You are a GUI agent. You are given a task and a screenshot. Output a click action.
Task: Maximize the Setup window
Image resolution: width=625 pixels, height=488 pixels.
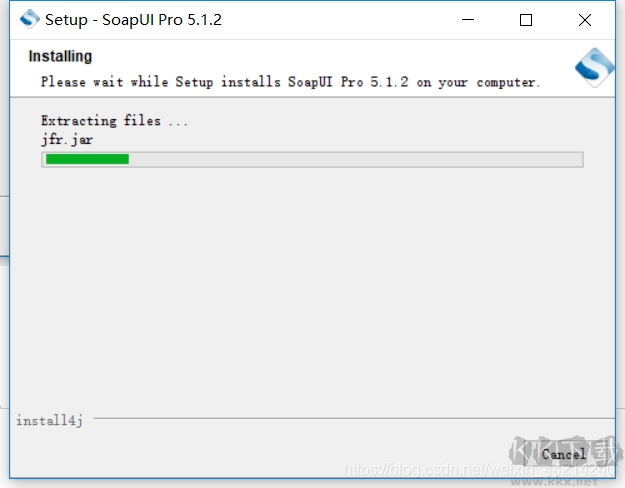tap(526, 20)
